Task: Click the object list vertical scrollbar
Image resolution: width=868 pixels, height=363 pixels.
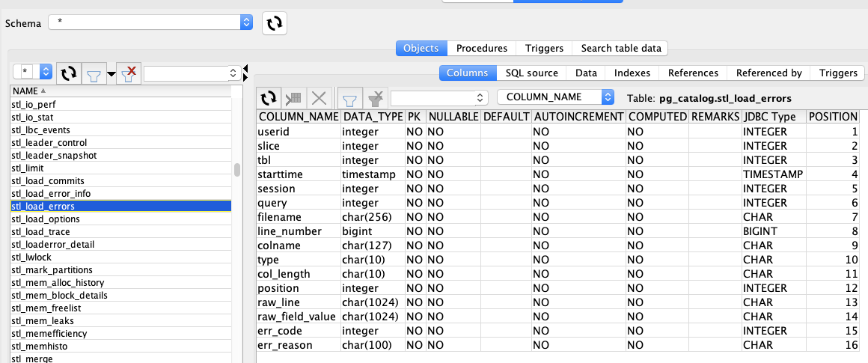Action: (x=237, y=170)
